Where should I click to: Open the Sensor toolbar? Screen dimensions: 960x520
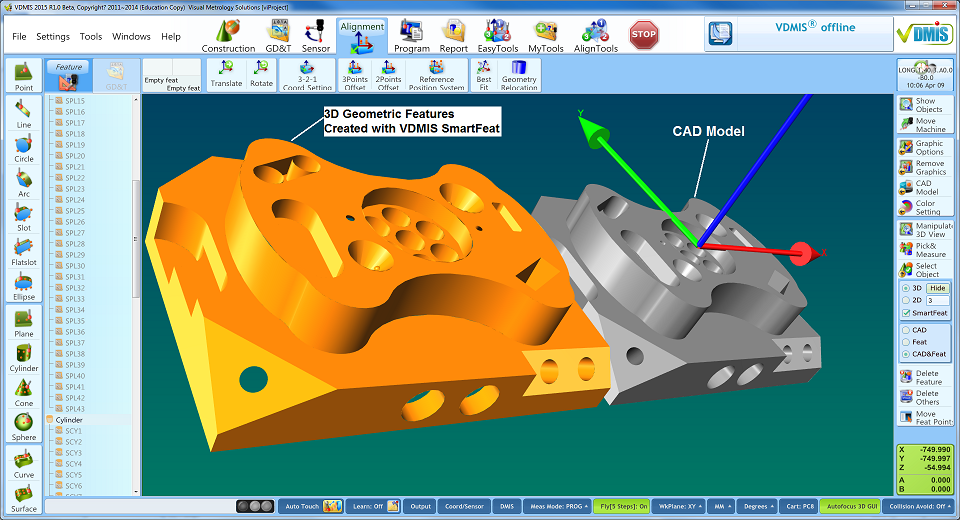click(x=316, y=36)
